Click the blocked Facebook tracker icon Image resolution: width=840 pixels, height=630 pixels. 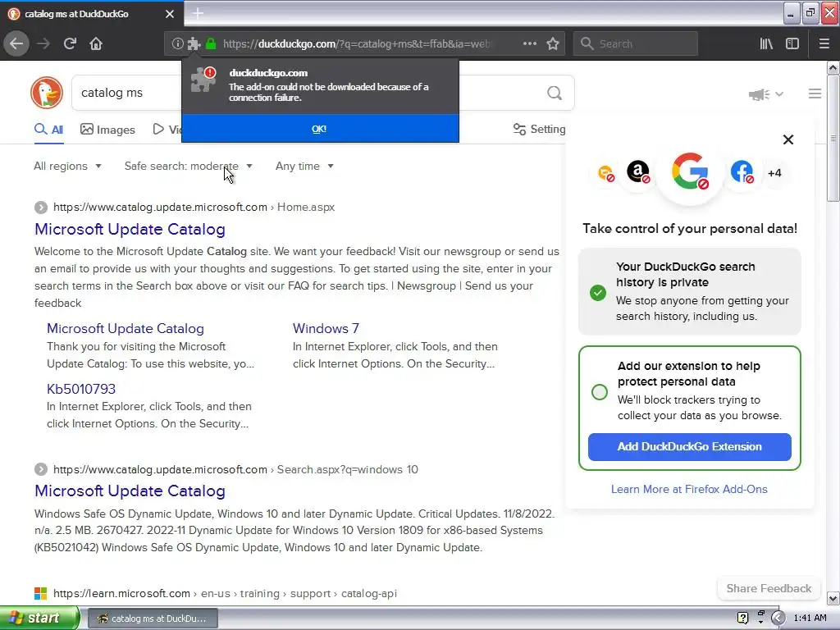coord(742,172)
